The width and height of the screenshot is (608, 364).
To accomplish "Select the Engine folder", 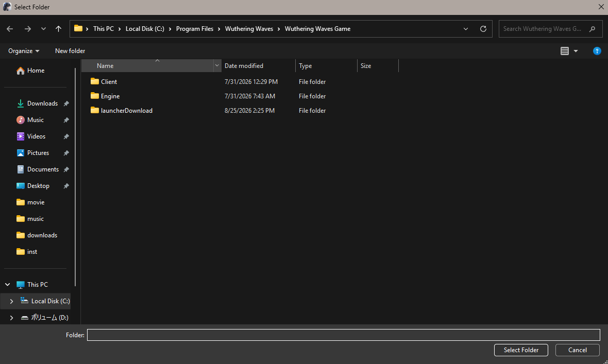I will (x=105, y=96).
